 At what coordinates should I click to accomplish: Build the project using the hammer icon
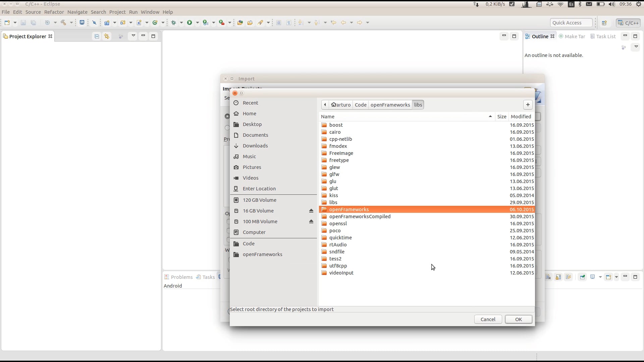(63, 22)
